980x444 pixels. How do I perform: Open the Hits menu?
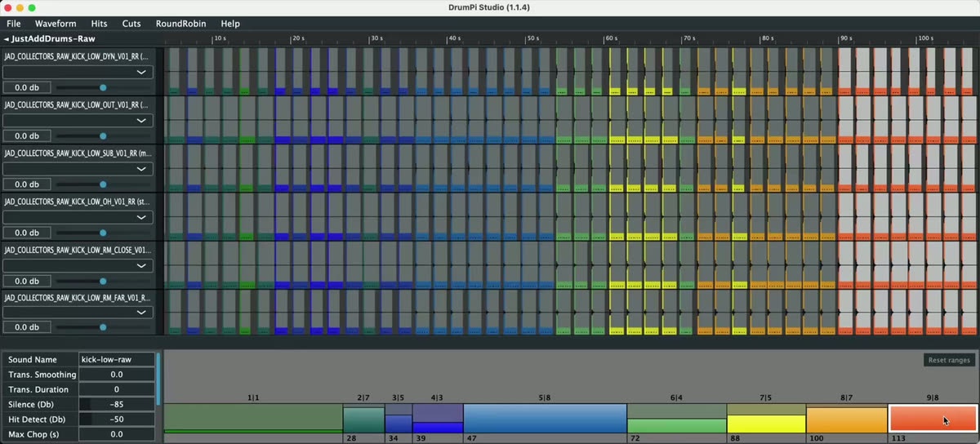[x=99, y=24]
